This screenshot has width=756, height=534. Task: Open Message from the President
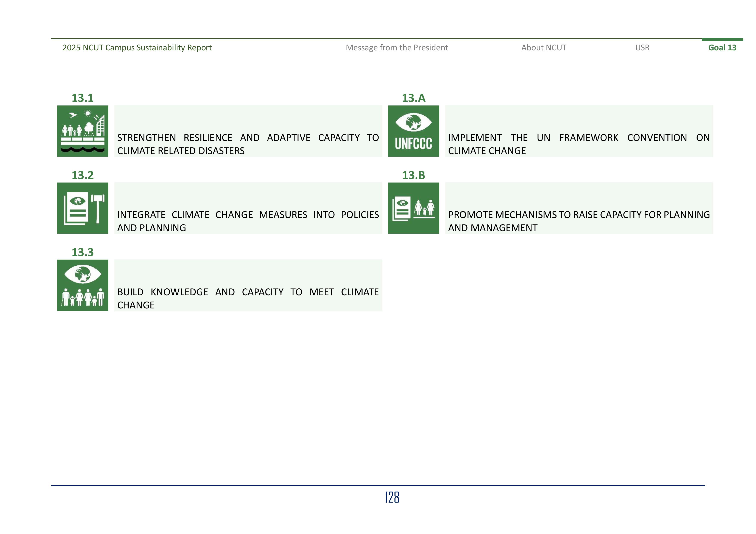point(396,48)
